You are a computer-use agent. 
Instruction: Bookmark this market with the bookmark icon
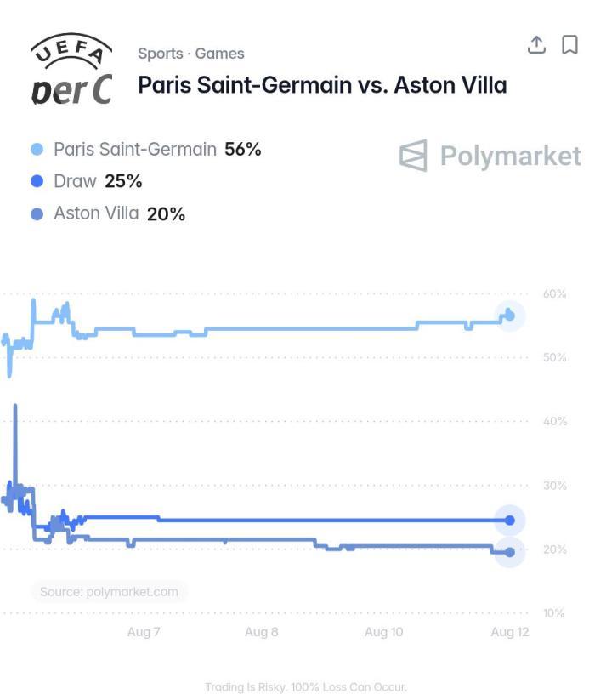coord(569,44)
